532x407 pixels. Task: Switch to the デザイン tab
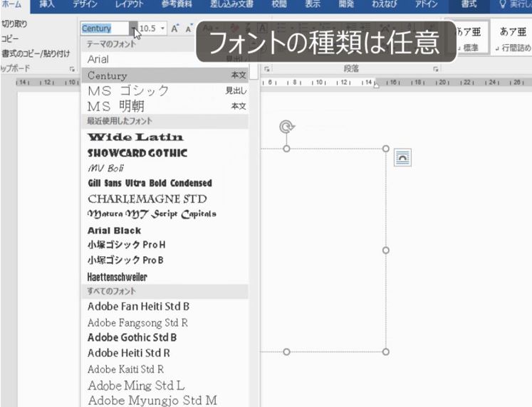coord(85,4)
